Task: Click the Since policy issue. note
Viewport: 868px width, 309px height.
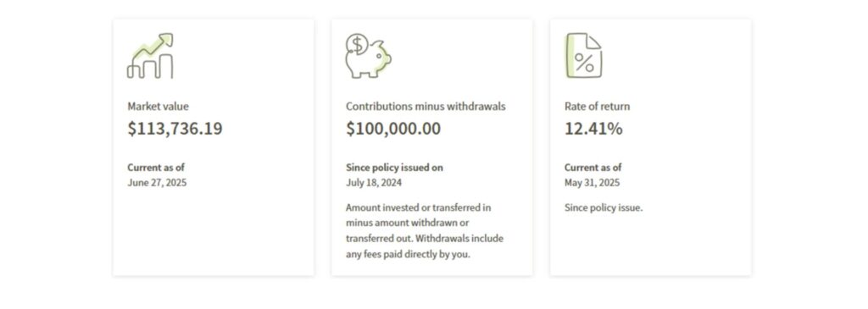Action: 604,208
